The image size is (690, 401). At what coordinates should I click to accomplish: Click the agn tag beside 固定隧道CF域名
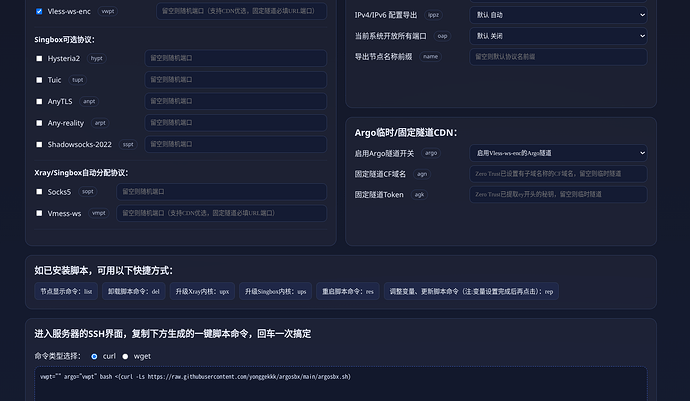click(x=422, y=174)
